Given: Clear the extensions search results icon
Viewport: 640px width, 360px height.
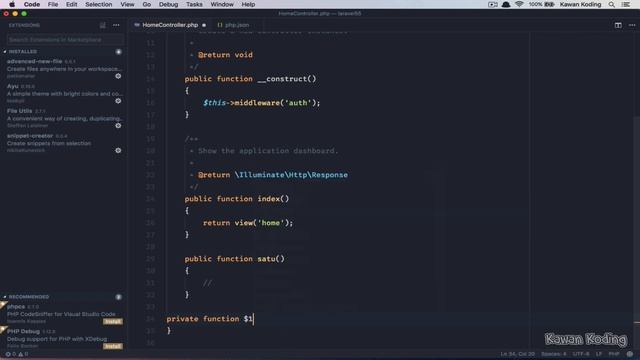Looking at the screenshot, I should click(x=102, y=25).
